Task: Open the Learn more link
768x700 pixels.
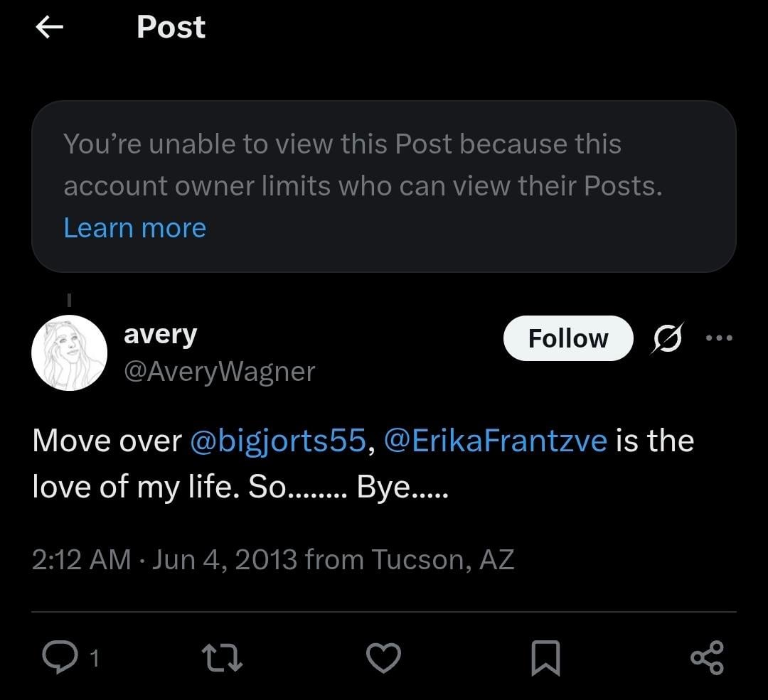Action: pyautogui.click(x=134, y=228)
